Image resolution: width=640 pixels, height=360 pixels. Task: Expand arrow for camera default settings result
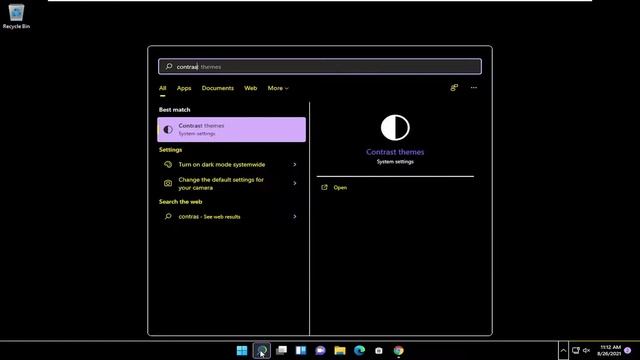pyautogui.click(x=295, y=183)
